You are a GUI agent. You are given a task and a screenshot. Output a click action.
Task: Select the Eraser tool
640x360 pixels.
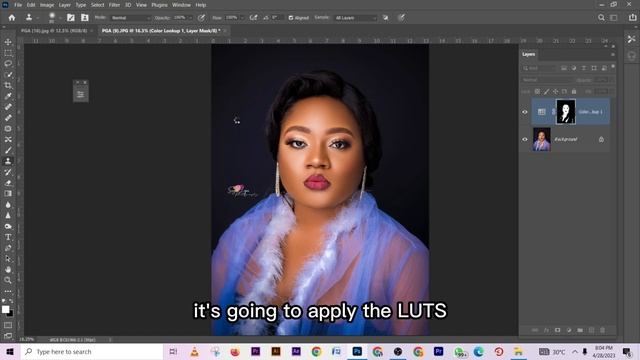click(8, 183)
